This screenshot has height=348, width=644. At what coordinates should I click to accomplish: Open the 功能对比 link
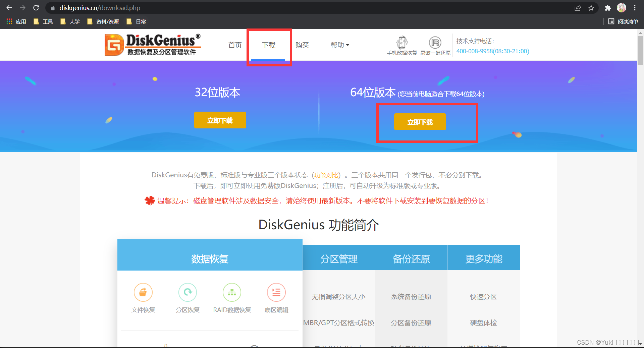326,175
